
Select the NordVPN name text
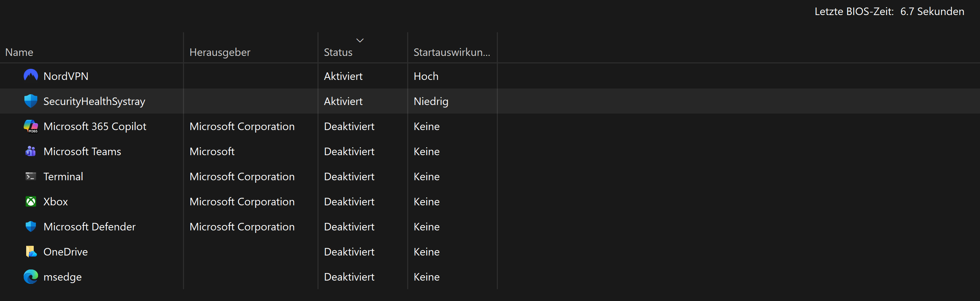66,76
